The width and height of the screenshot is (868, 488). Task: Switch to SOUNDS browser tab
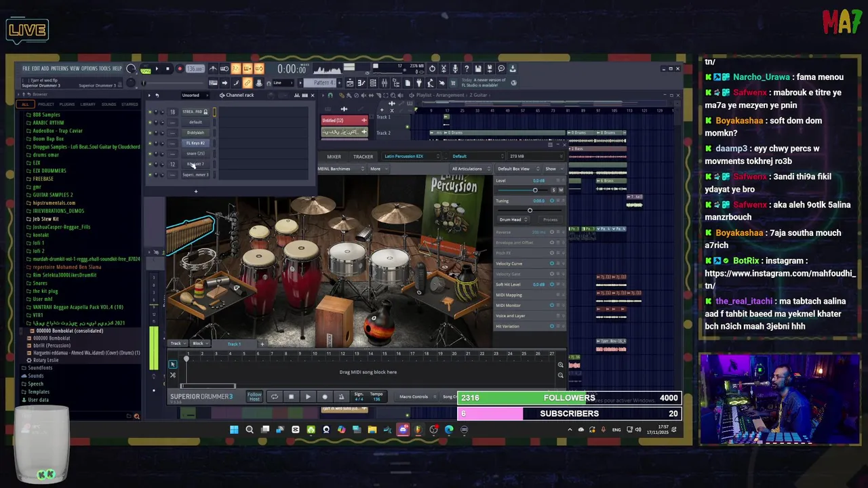(x=108, y=104)
